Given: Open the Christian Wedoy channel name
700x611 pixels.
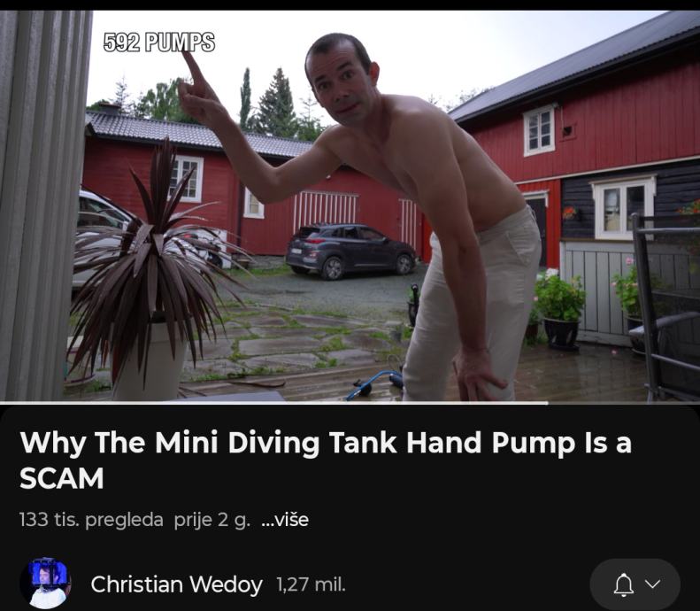Looking at the screenshot, I should tap(176, 584).
